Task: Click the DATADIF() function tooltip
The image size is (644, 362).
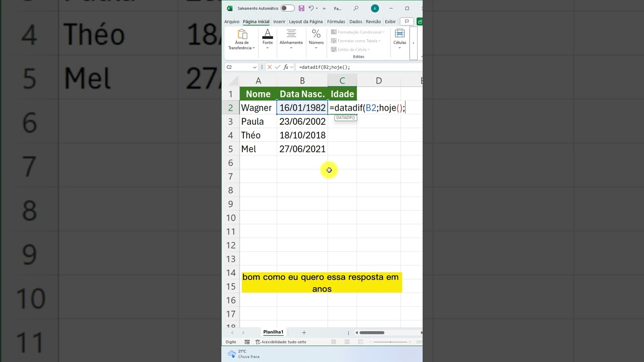Action: coord(346,118)
